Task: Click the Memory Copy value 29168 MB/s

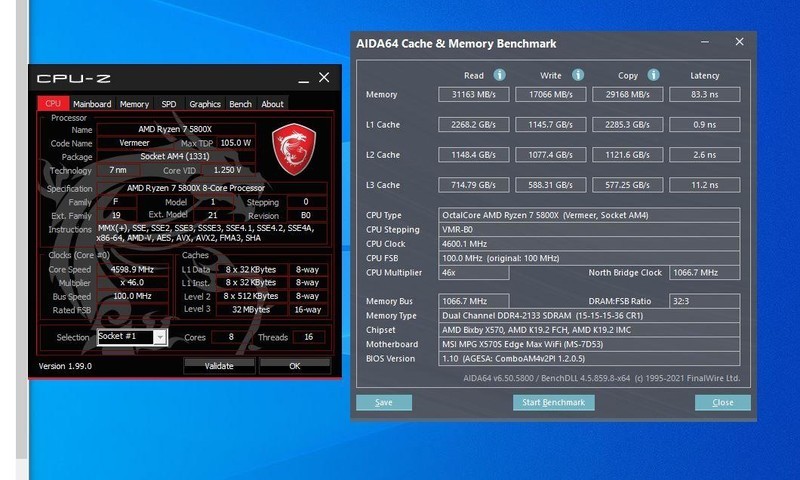Action: [x=628, y=94]
